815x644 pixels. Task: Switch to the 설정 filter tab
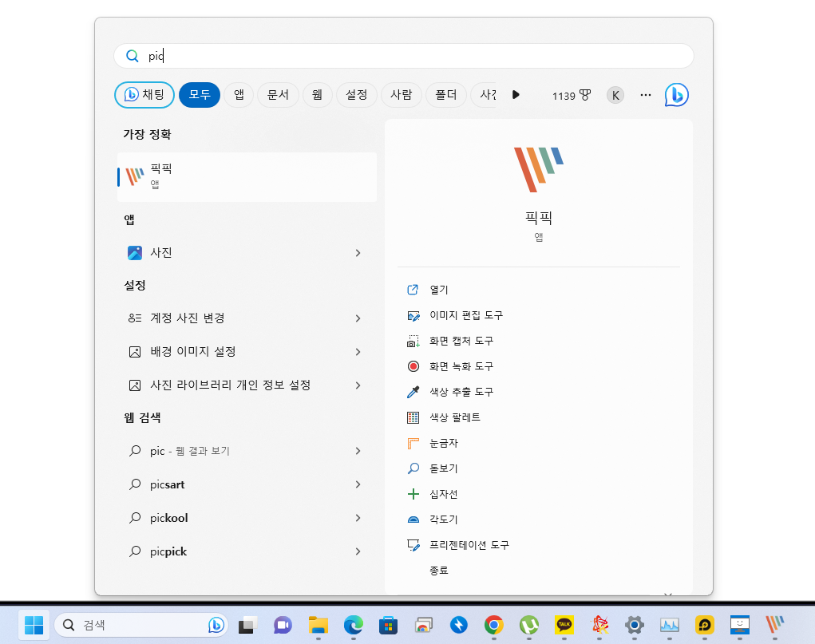point(357,95)
